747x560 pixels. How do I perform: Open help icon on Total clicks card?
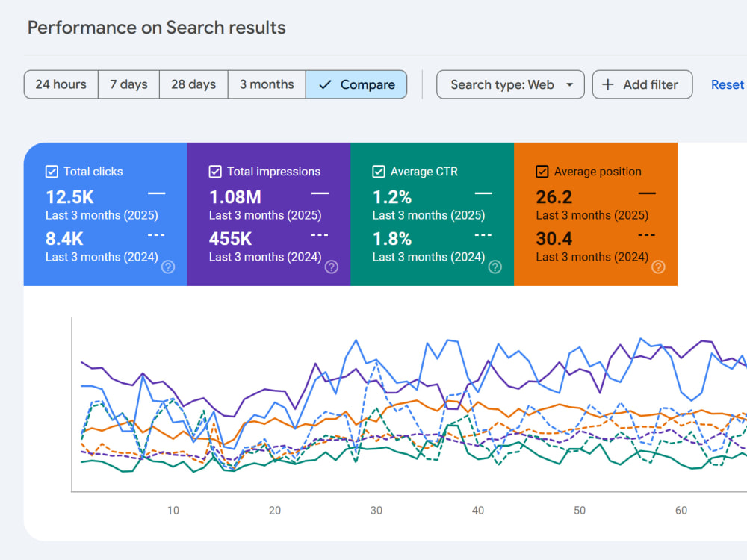click(168, 267)
